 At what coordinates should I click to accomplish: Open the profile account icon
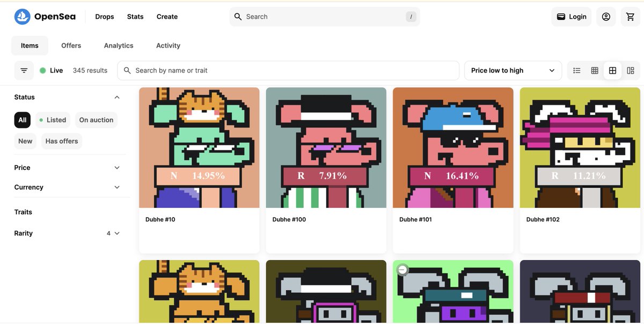click(606, 17)
